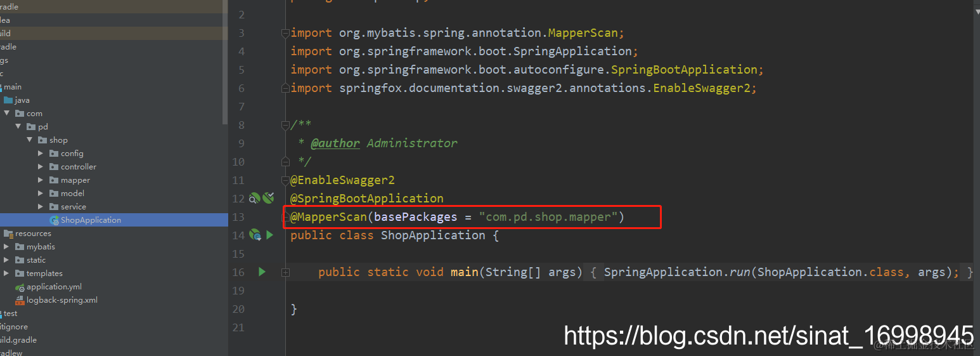This screenshot has height=356, width=980.
Task: Click the ShopApplication class name on line 14
Action: coord(433,235)
